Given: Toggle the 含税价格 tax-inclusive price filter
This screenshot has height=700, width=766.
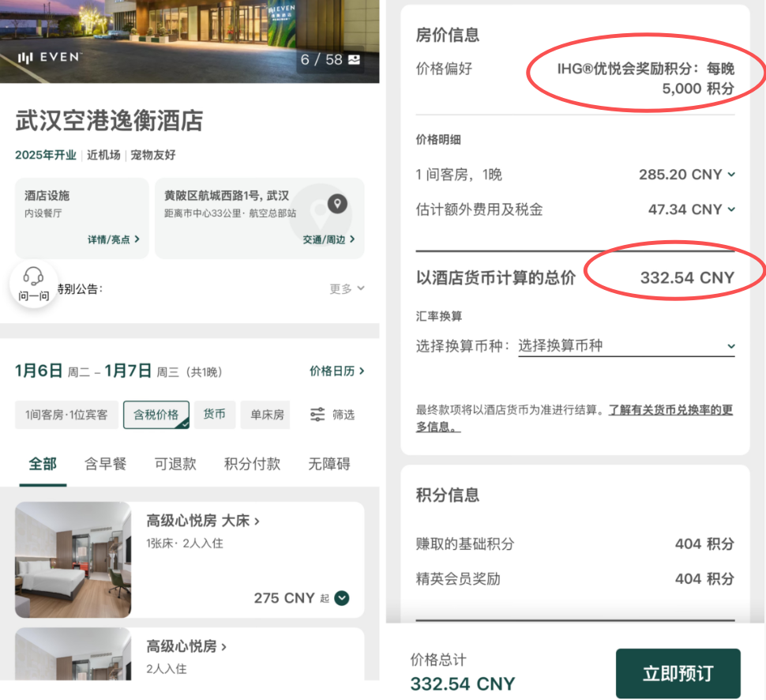Looking at the screenshot, I should pyautogui.click(x=156, y=415).
